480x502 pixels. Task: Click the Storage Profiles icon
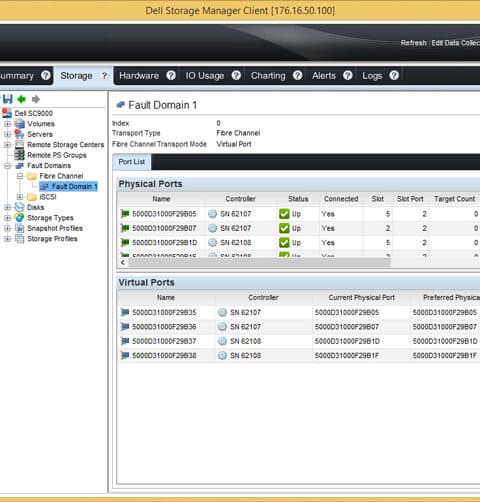click(20, 238)
